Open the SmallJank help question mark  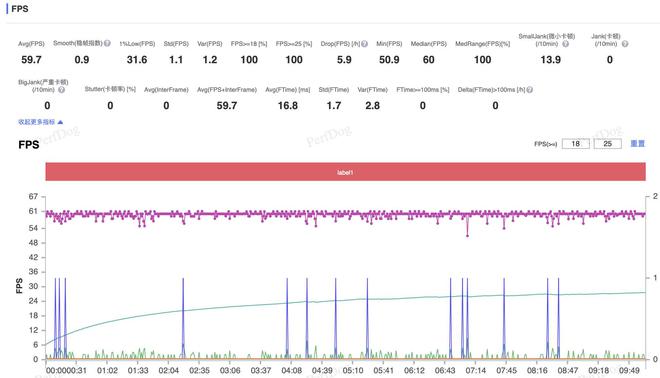coord(566,44)
